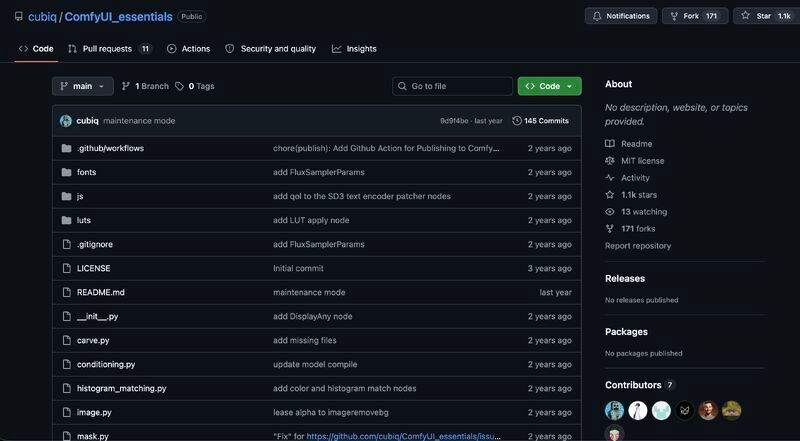View the 0 Tags link
800x441 pixels.
195,86
